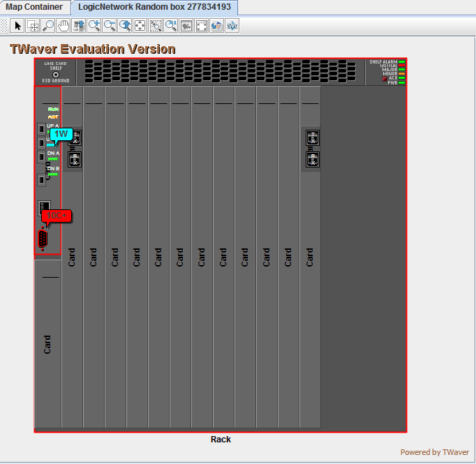Image resolution: width=476 pixels, height=464 pixels.
Task: Select the LogicNetwork Random box 277834193 tab
Action: coord(154,7)
